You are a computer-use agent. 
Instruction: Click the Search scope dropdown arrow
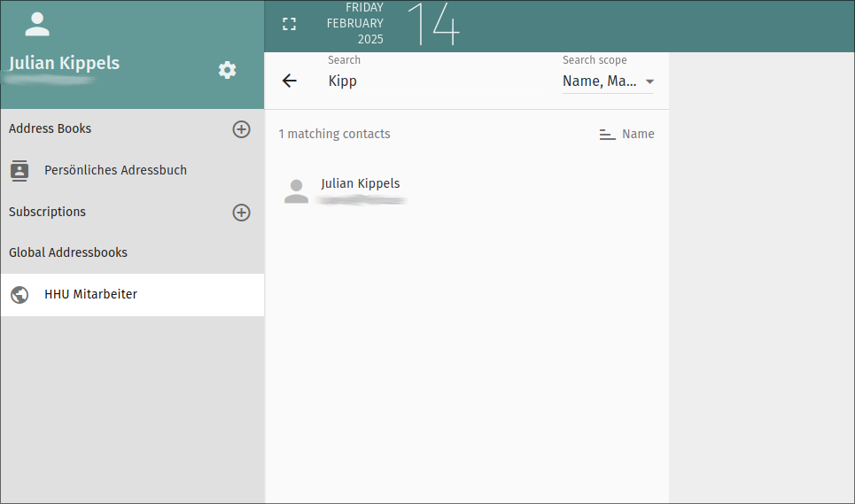pos(649,81)
